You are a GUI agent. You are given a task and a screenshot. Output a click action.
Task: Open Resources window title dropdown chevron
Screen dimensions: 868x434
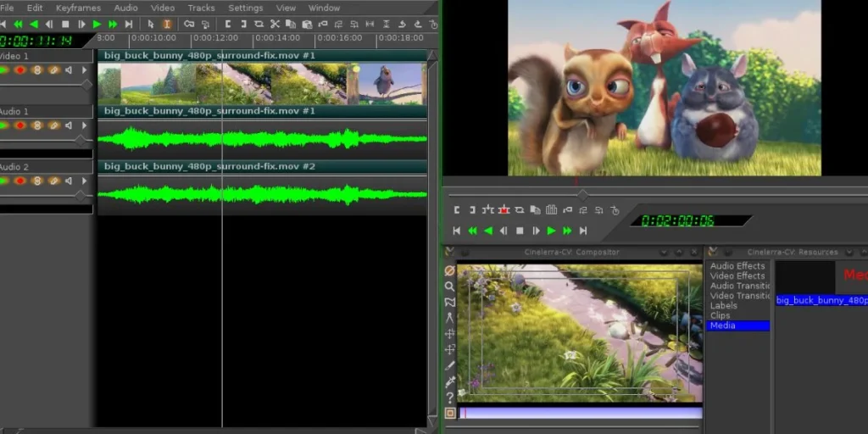pos(850,253)
